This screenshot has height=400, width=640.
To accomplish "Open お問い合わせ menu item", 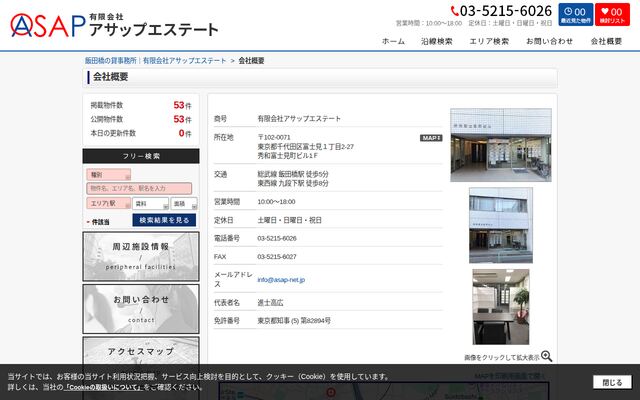I will 549,41.
